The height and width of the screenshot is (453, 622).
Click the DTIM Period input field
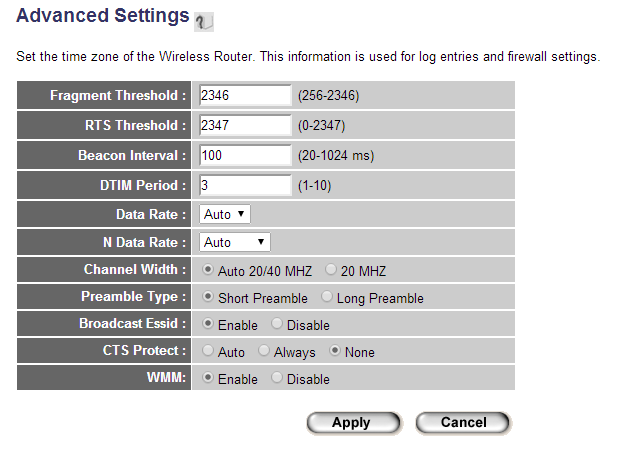click(x=244, y=186)
